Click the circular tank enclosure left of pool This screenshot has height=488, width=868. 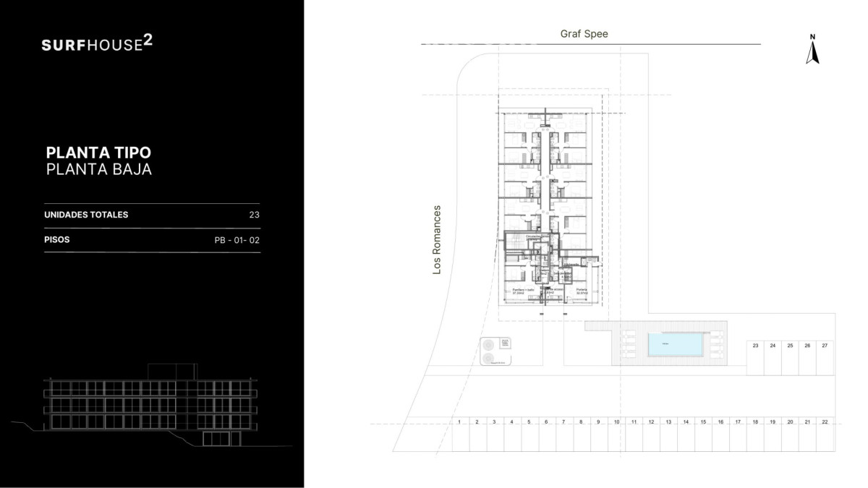click(496, 351)
